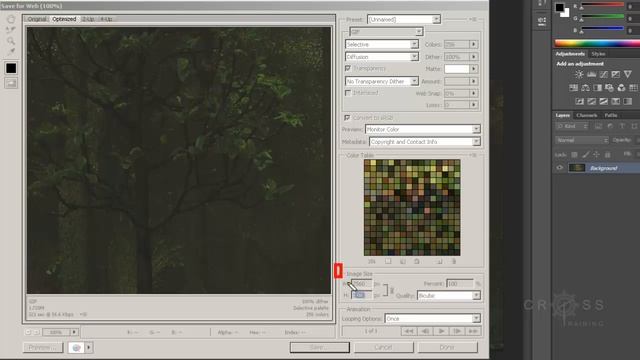Add Threshold adjustment icon
The width and height of the screenshot is (640, 360).
point(603,101)
